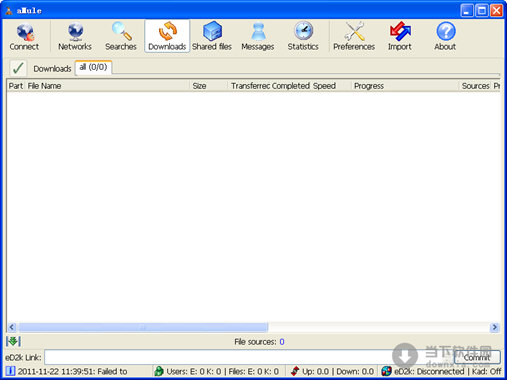Click the horizontal scrollbar thumb
The image size is (507, 380).
click(143, 327)
